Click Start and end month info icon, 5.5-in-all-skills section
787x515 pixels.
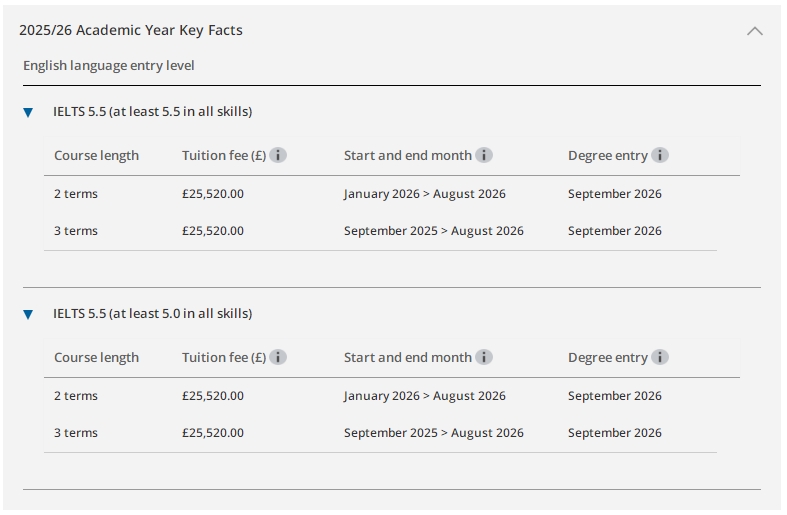click(484, 155)
